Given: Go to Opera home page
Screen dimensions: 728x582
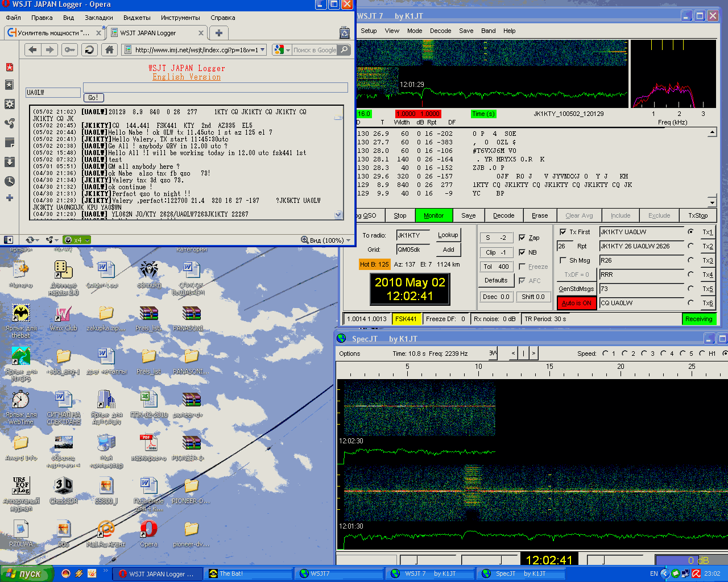Looking at the screenshot, I should (x=110, y=50).
